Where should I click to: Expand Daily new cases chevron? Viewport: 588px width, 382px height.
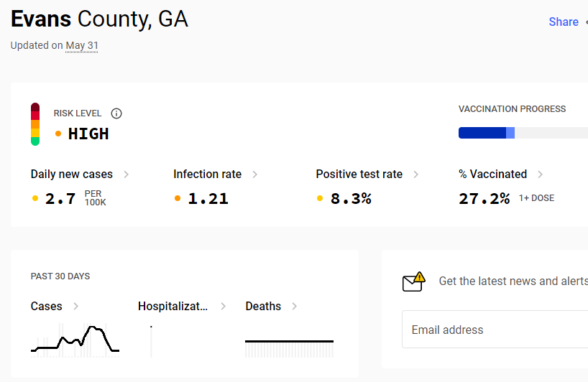click(x=127, y=174)
